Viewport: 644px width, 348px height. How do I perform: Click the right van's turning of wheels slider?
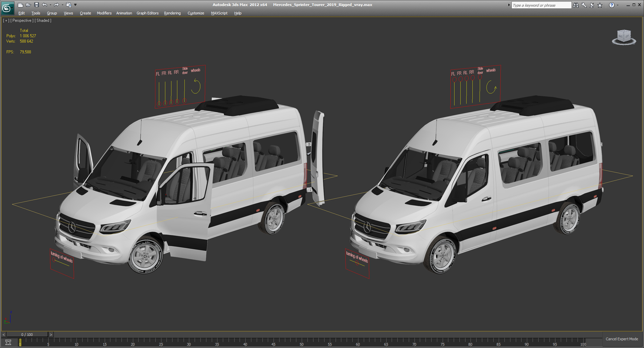[357, 263]
